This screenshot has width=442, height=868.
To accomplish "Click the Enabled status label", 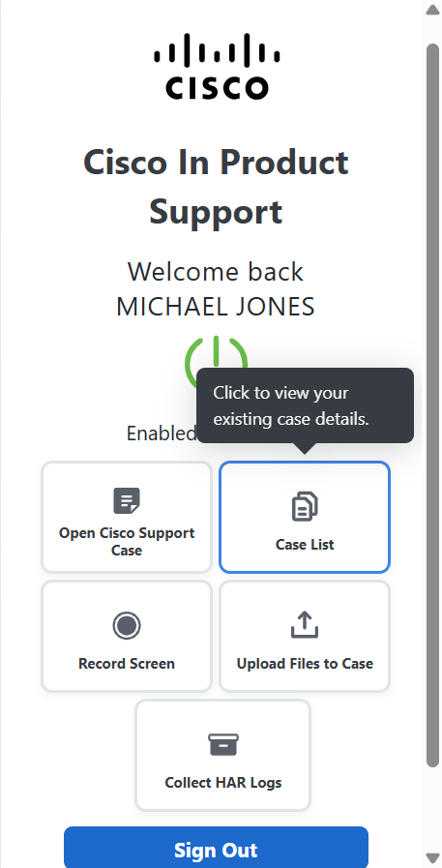I will click(x=162, y=433).
